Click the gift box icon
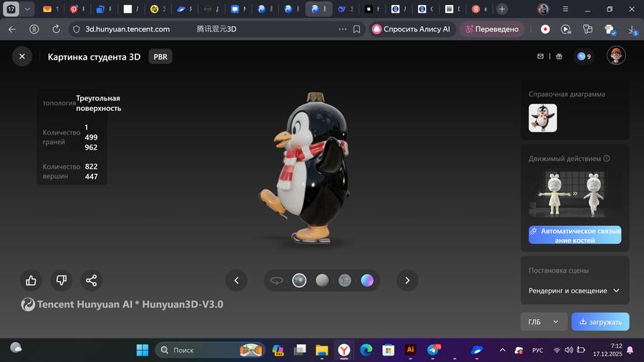This screenshot has width=644, height=362. pos(559,57)
